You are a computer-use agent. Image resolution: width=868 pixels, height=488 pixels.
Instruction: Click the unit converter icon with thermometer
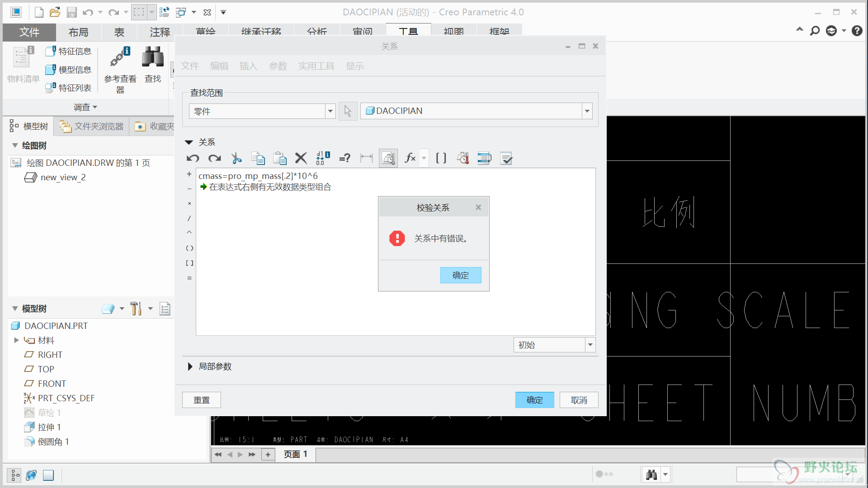click(462, 158)
